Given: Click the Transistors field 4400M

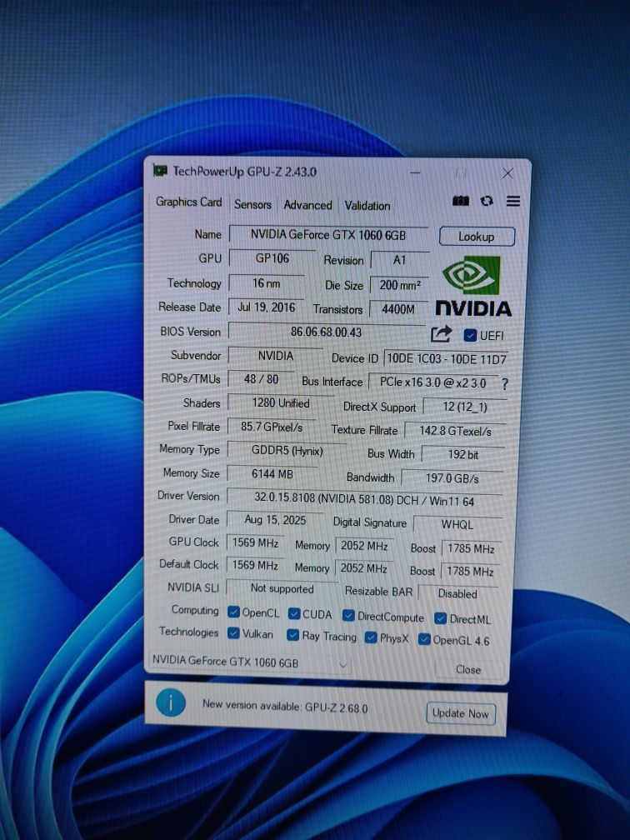Looking at the screenshot, I should pos(398,309).
